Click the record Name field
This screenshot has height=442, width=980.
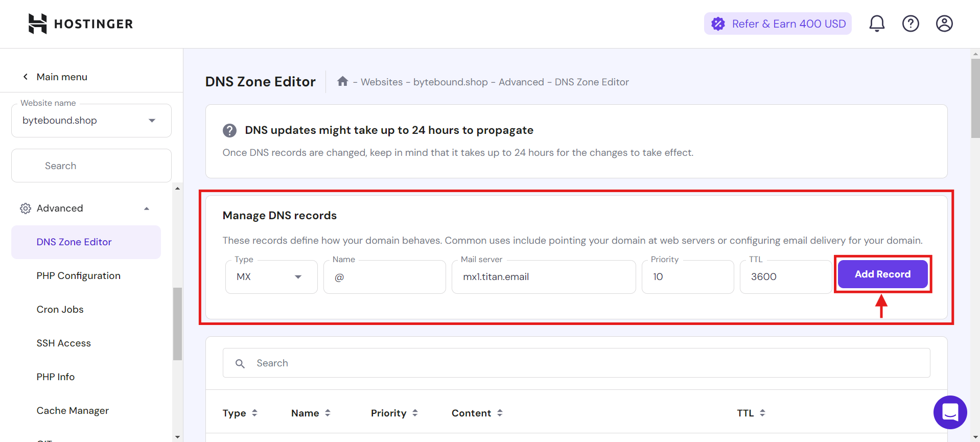pos(385,276)
